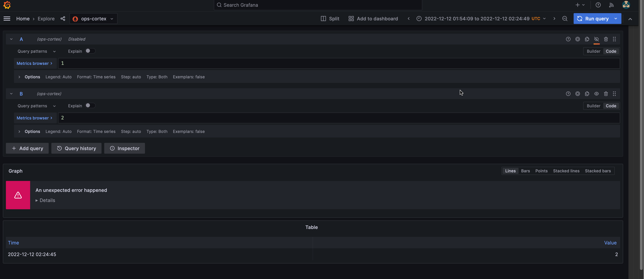Image resolution: width=644 pixels, height=279 pixels.
Task: Open the Grafana news feed icon
Action: (612, 5)
